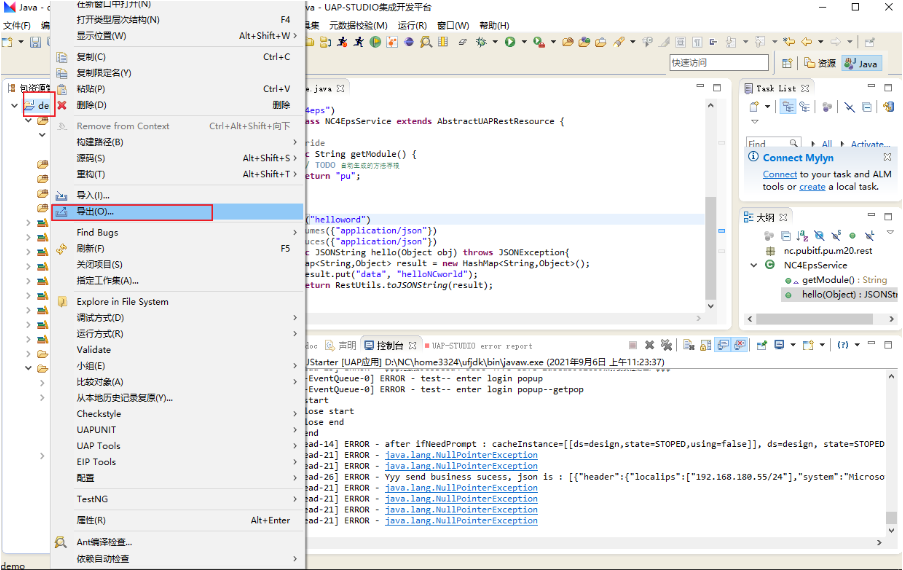Image resolution: width=903 pixels, height=570 pixels.
Task: Toggle Hide Local Types in Outline
Action: pos(870,235)
